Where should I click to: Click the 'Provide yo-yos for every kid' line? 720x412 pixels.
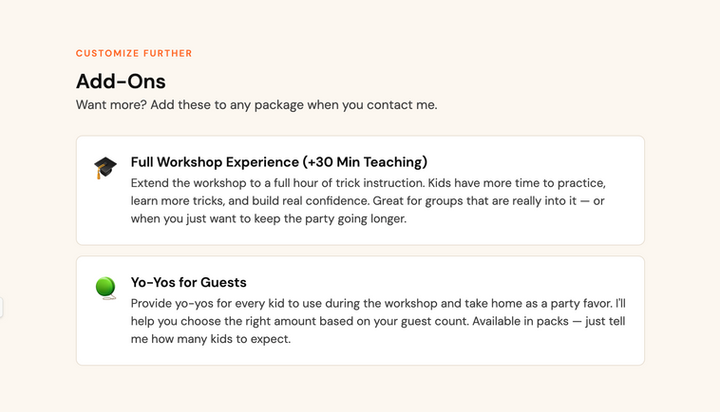pyautogui.click(x=378, y=304)
